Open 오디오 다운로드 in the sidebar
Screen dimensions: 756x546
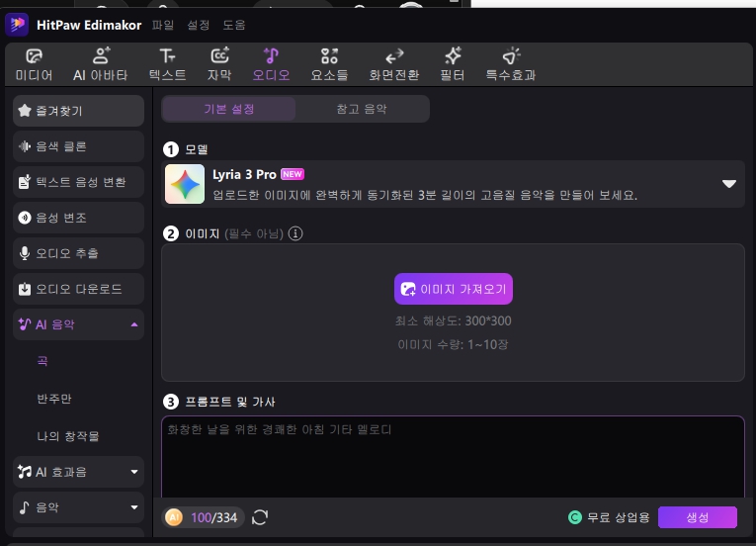coord(78,289)
